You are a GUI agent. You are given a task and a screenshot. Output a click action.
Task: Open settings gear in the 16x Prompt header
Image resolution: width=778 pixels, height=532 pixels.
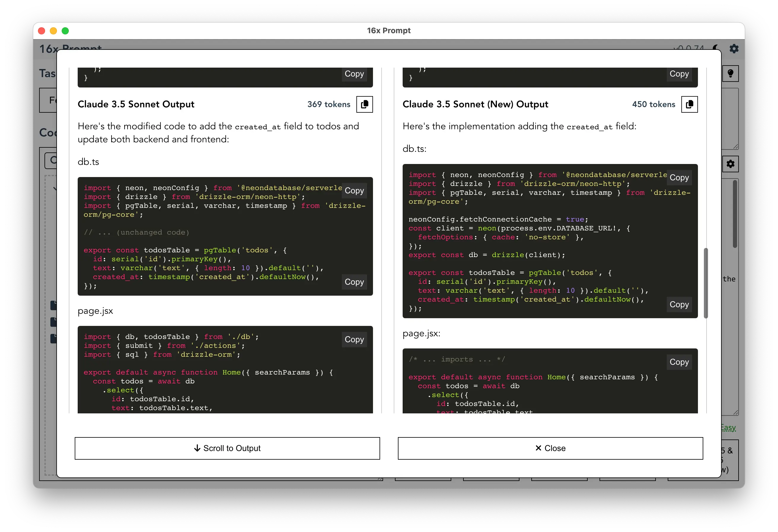tap(734, 49)
